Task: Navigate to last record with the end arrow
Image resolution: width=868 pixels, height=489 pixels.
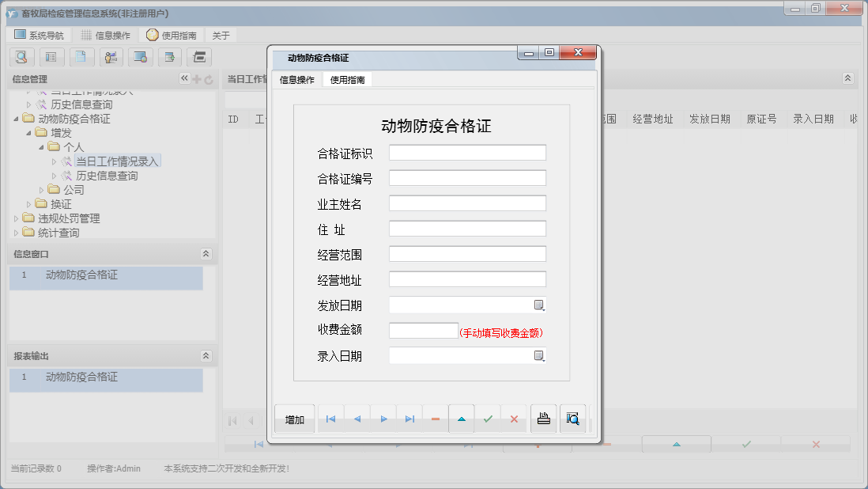Action: (409, 419)
